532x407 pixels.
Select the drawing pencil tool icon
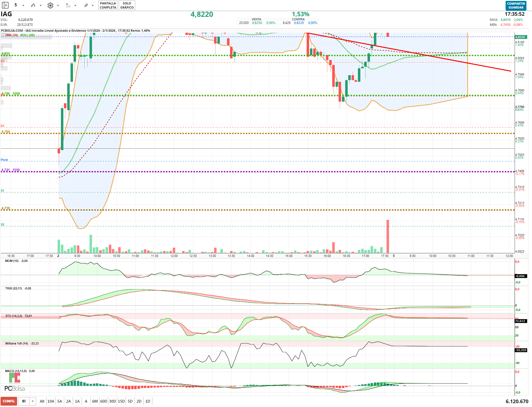tap(86, 5)
